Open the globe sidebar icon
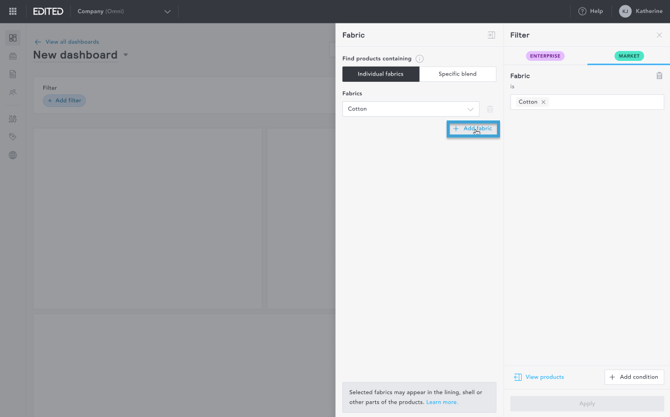 tap(13, 155)
